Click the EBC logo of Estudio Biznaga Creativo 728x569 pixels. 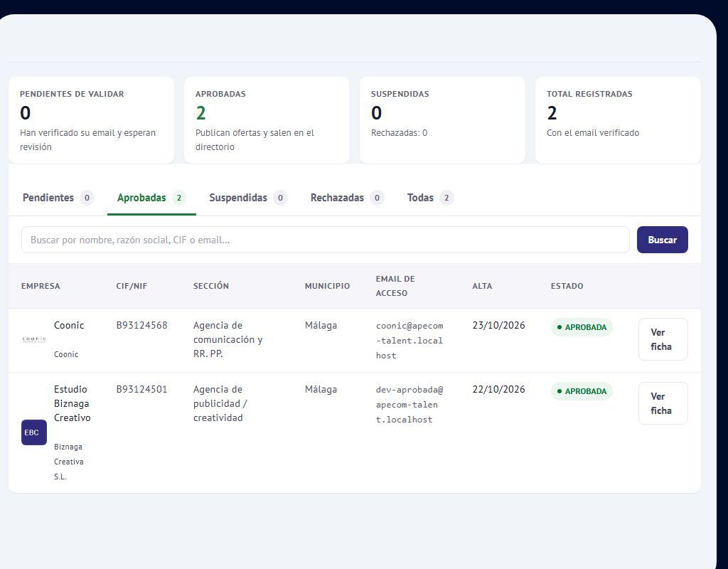[x=34, y=432]
